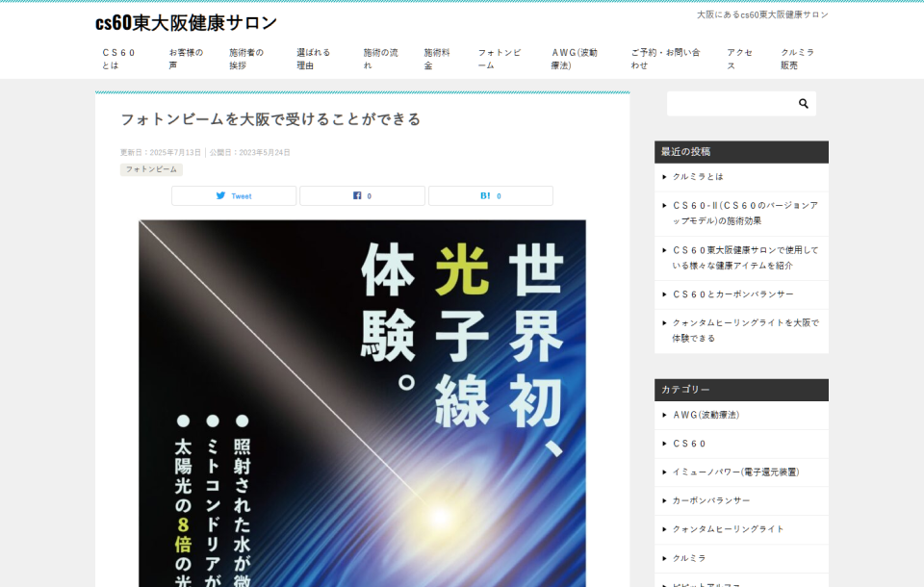Click the 世界初、光子線体験 poster image

click(x=362, y=402)
